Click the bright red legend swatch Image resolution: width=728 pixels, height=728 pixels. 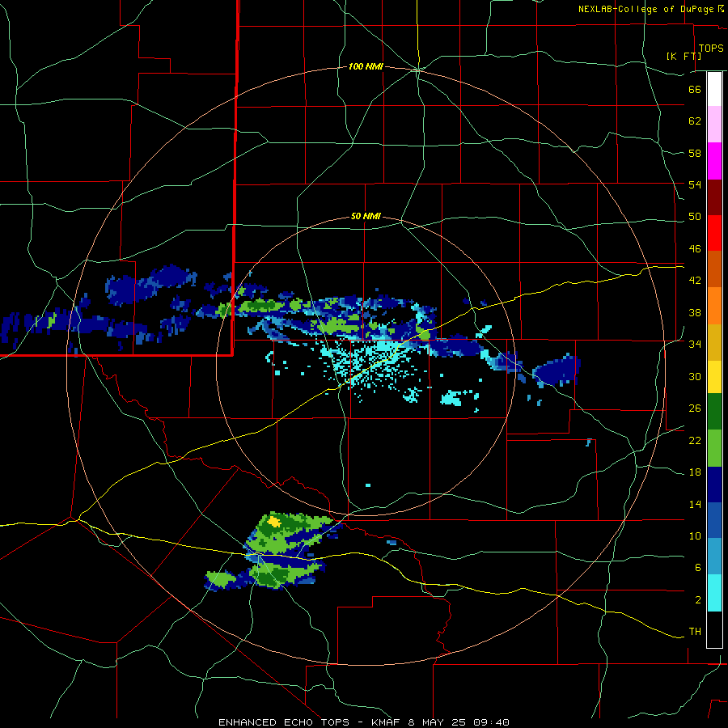(714, 233)
